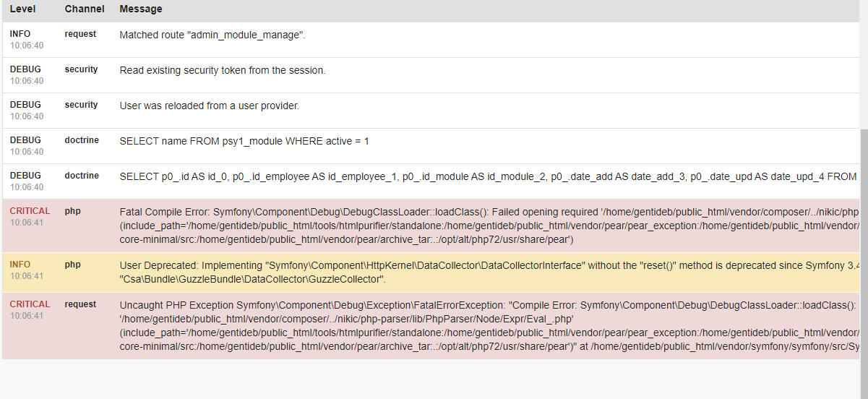Click the Message column header
Image resolution: width=868 pixels, height=399 pixels.
(141, 9)
